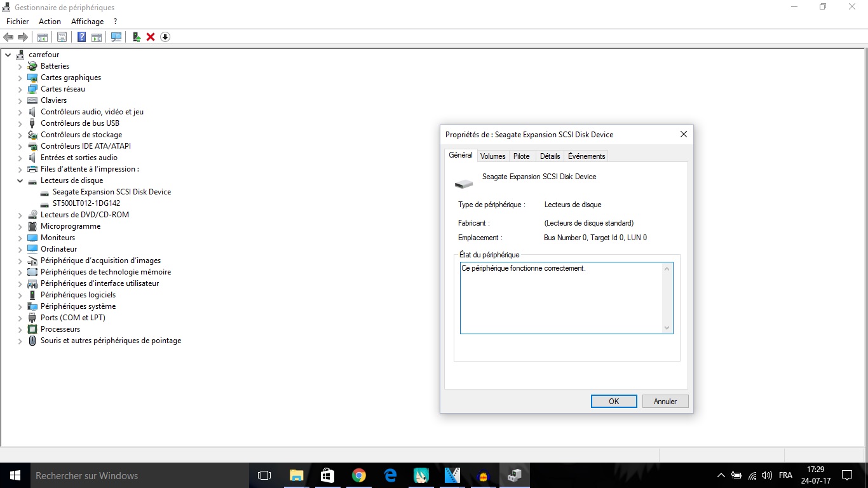Open Microsoft Edge from taskbar
Viewport: 868px width, 488px height.
[390, 475]
